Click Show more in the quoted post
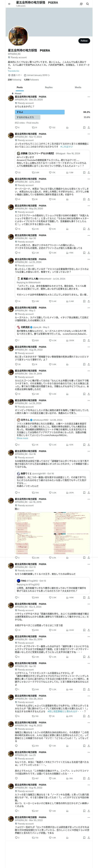 22,438
